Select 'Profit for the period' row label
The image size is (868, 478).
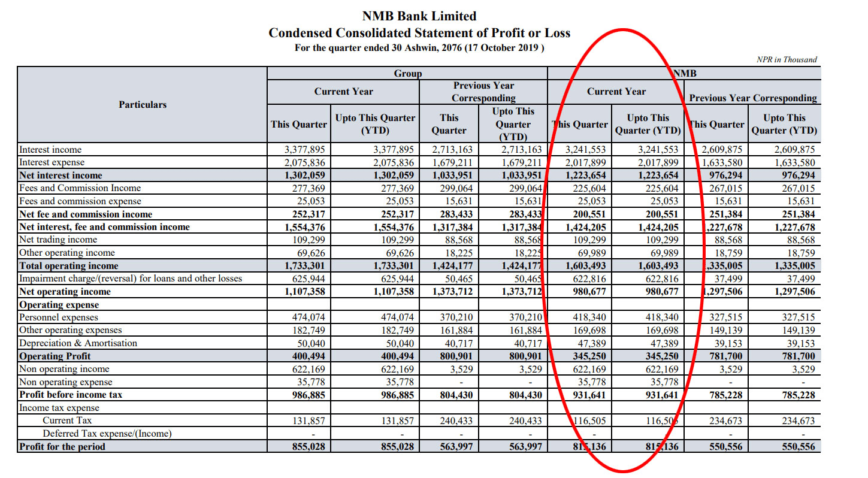pyautogui.click(x=62, y=447)
